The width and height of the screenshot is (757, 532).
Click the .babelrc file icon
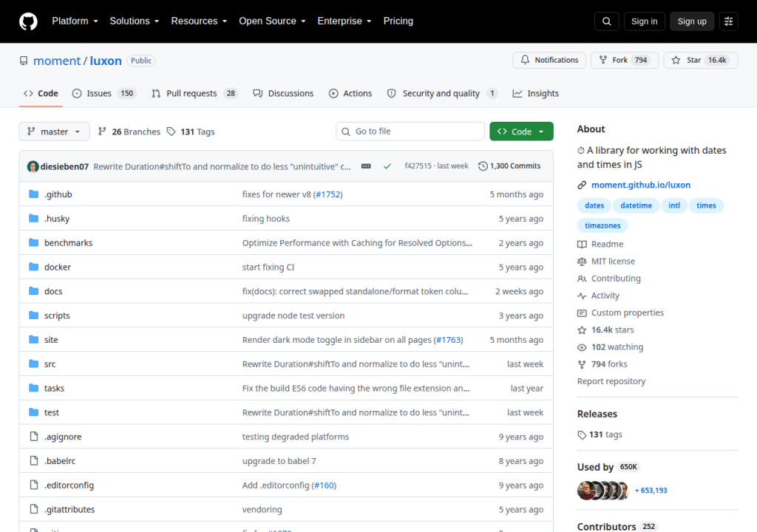pyautogui.click(x=34, y=460)
